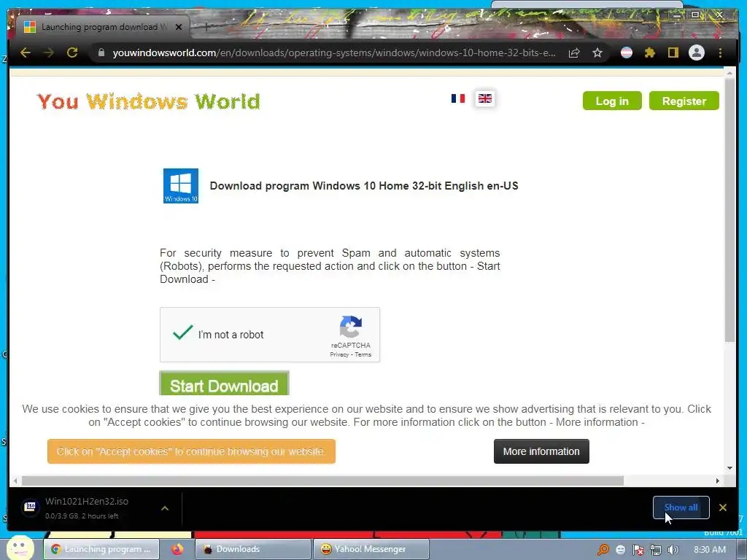Click the volume speaker tray icon
The width and height of the screenshot is (747, 560).
673,550
